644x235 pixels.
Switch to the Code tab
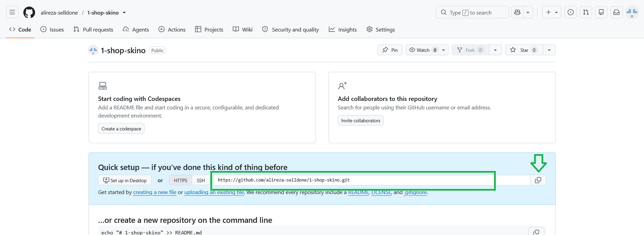pyautogui.click(x=20, y=29)
